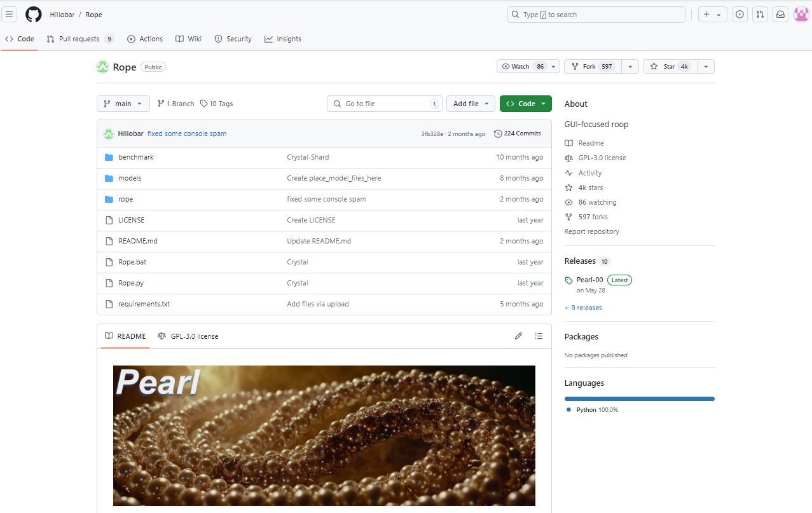Open the notifications inbox icon

point(780,15)
